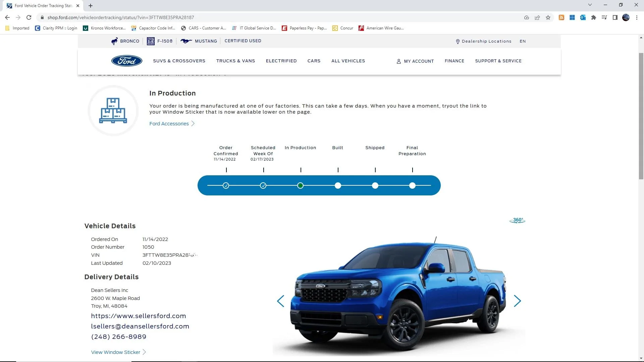Open the View Window Sticker link
644x362 pixels.
click(118, 352)
